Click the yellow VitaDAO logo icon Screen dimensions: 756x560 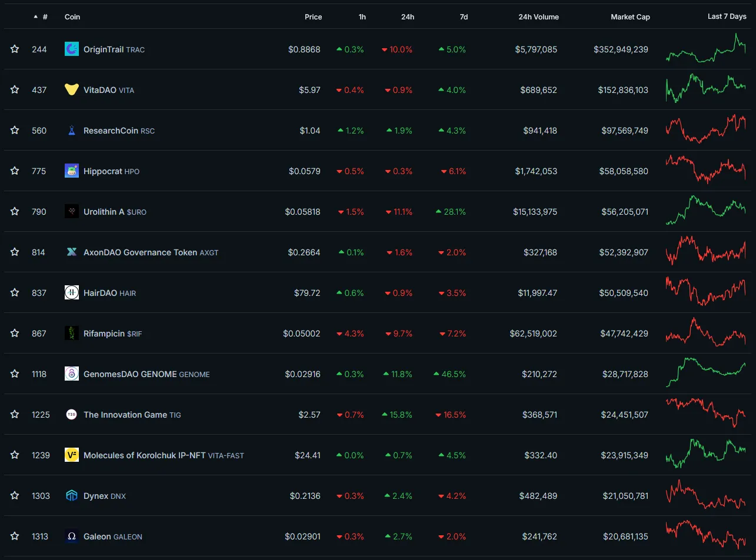72,90
